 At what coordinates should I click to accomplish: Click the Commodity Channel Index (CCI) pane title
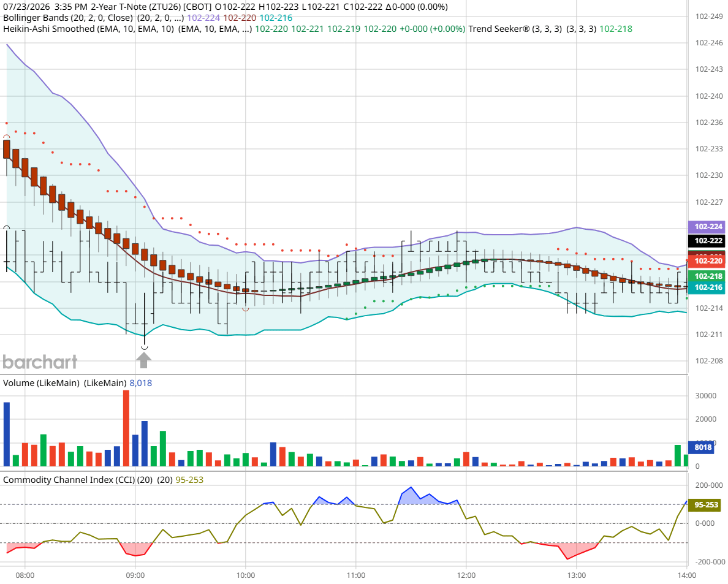[x=78, y=480]
